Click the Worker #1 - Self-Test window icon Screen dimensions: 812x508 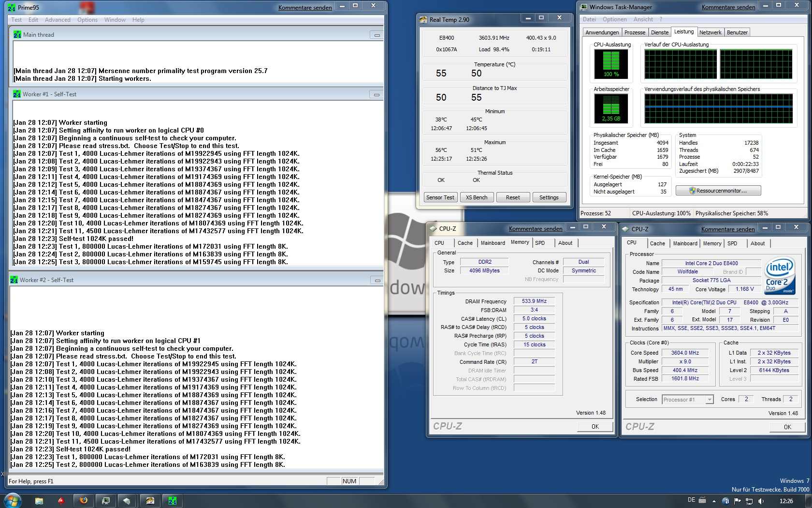[16, 94]
